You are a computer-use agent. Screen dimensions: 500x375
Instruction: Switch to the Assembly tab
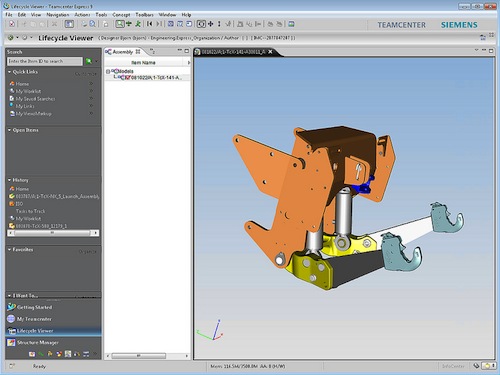pos(123,52)
